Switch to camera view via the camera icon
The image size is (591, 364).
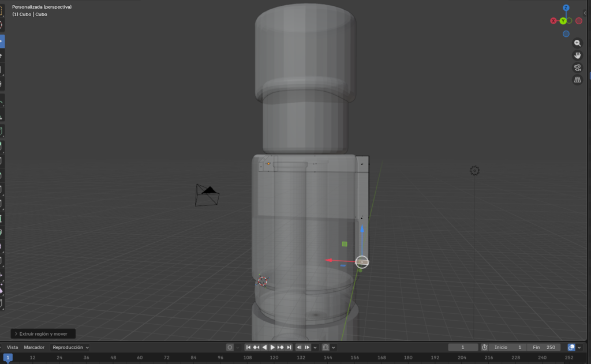[577, 67]
